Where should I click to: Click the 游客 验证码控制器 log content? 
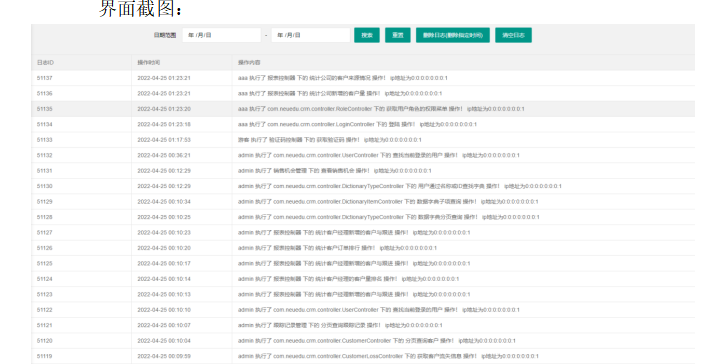[x=330, y=140]
